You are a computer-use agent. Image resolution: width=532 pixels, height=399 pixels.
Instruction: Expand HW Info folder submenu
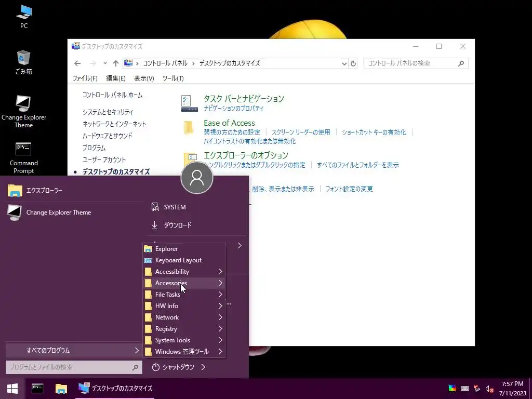(x=184, y=305)
